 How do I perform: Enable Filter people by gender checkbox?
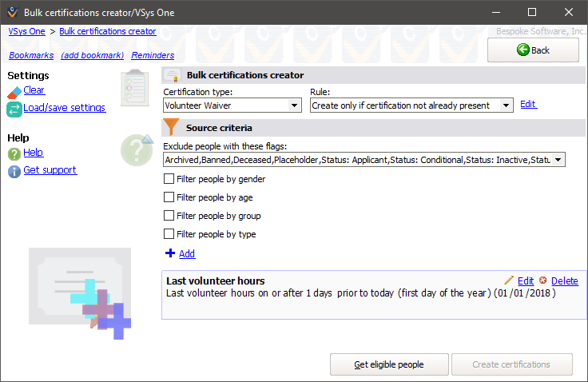tap(169, 179)
